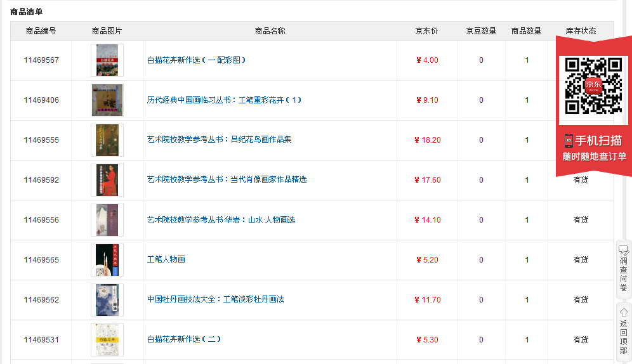Open thumbnail for 华岩山水人物画选
Screen dimensions: 632x364
point(107,220)
